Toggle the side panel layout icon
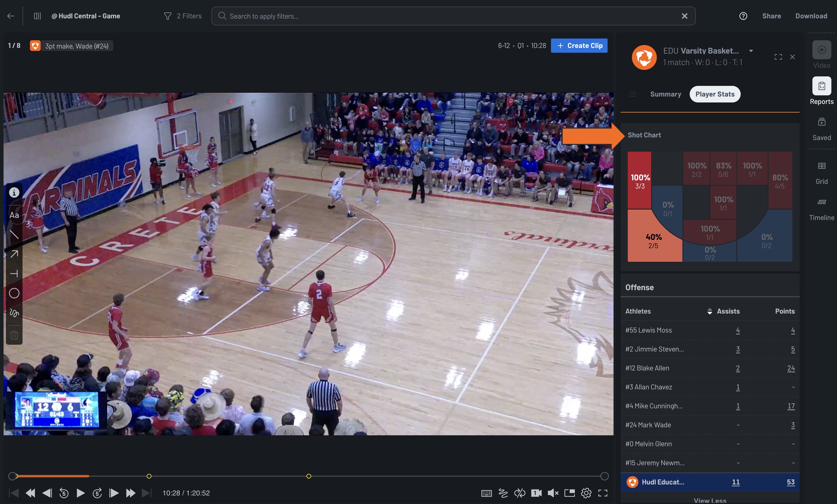Viewport: 837px width, 504px height. tap(37, 16)
